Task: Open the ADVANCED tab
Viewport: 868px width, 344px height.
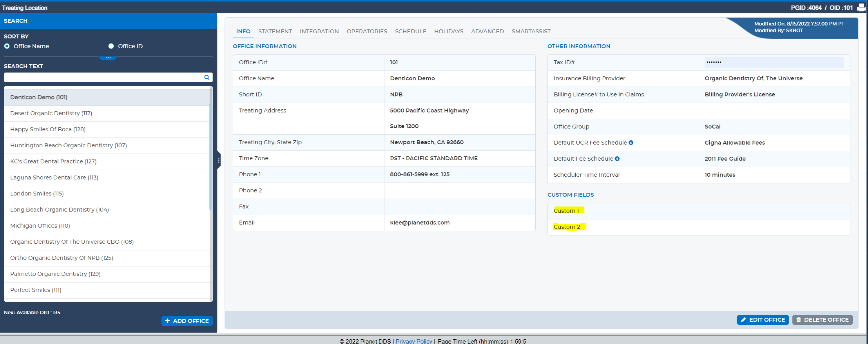Action: [487, 31]
